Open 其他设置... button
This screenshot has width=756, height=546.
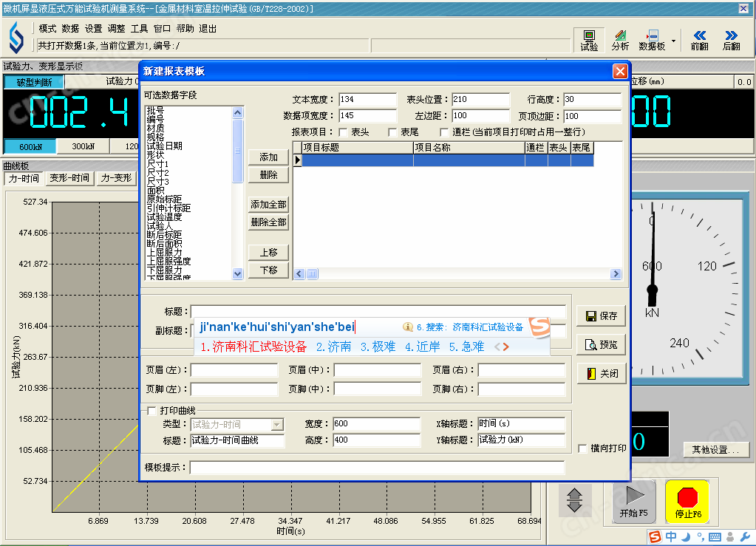point(716,450)
